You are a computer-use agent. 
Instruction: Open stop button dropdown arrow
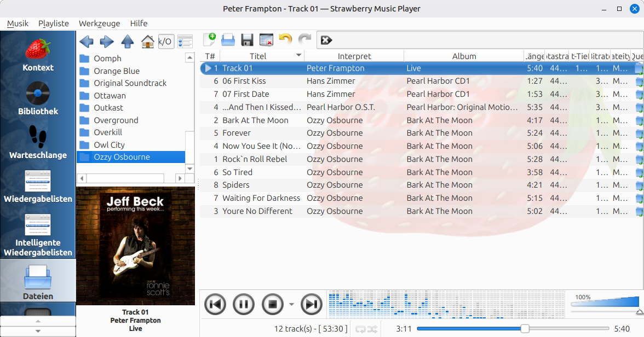click(291, 305)
